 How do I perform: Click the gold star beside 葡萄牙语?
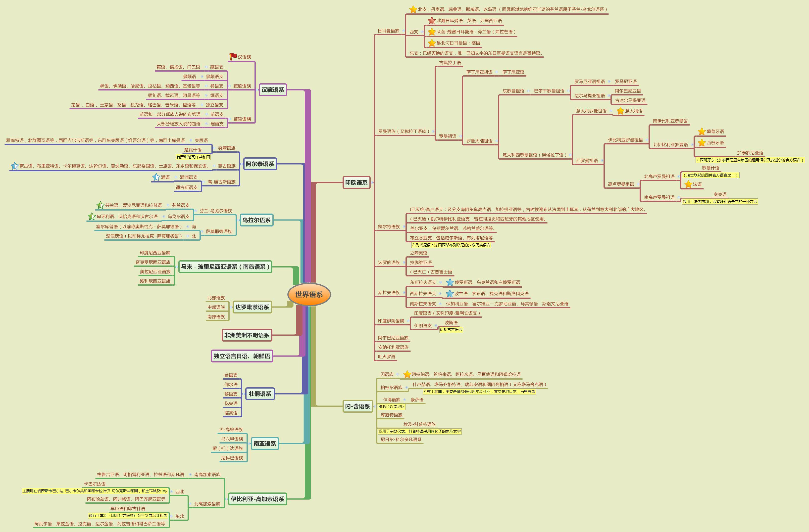[x=702, y=132]
